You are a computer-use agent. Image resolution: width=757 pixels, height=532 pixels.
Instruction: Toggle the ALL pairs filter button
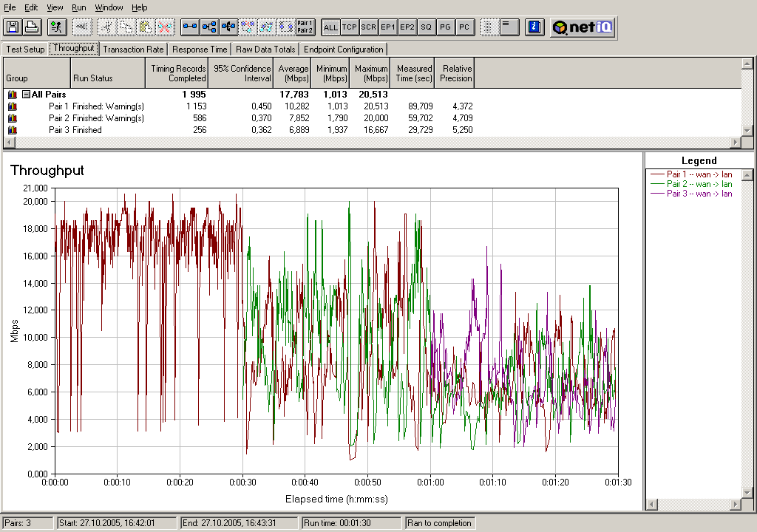pyautogui.click(x=330, y=27)
